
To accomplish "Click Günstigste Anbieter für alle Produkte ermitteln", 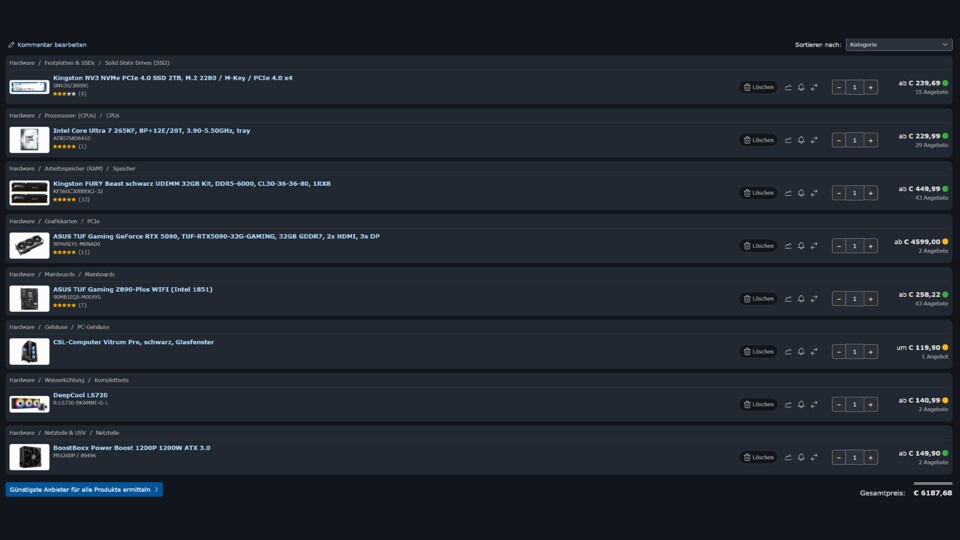I will 84,490.
